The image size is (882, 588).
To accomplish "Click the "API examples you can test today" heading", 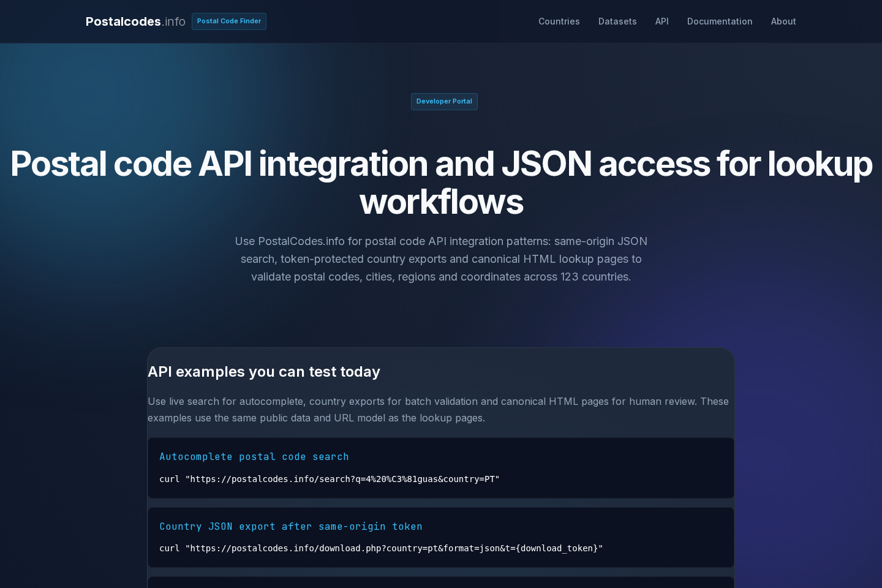I will click(x=264, y=372).
